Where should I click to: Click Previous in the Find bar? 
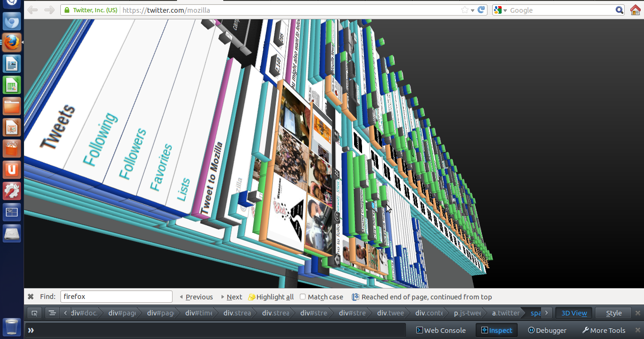(x=196, y=297)
